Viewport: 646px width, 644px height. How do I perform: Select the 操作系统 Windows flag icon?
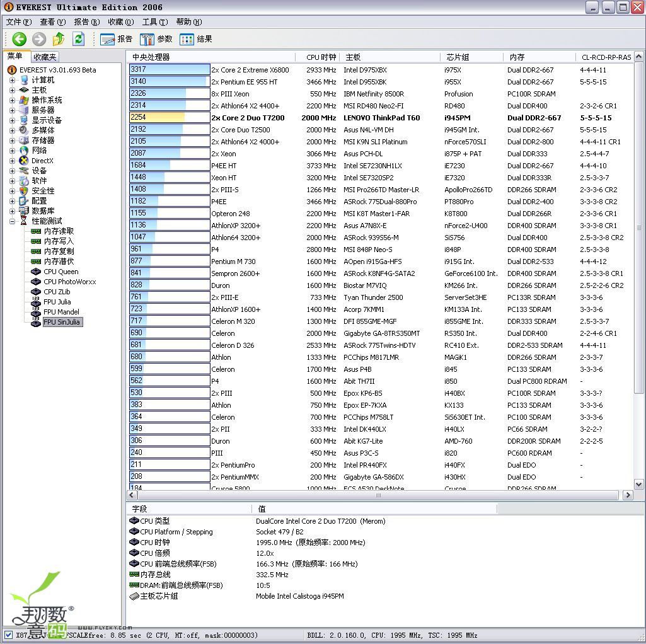(x=25, y=100)
